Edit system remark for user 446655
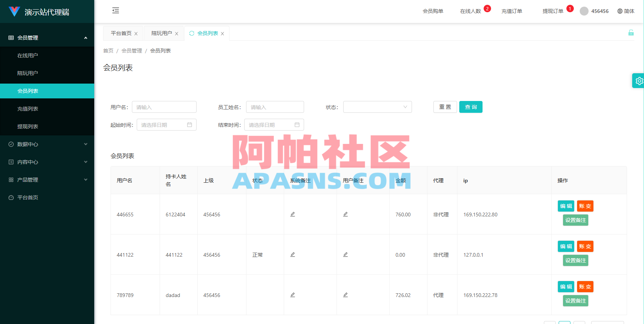The height and width of the screenshot is (324, 644). coord(293,214)
